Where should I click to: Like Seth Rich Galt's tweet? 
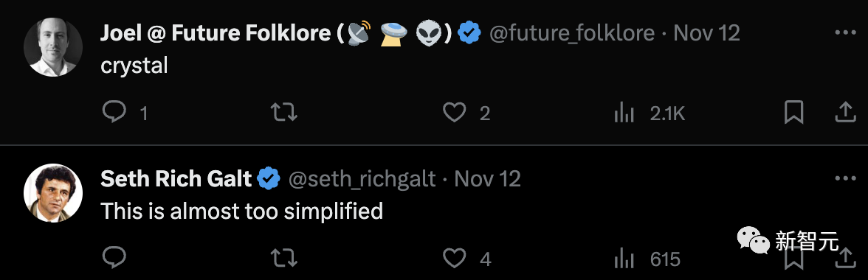click(x=455, y=258)
